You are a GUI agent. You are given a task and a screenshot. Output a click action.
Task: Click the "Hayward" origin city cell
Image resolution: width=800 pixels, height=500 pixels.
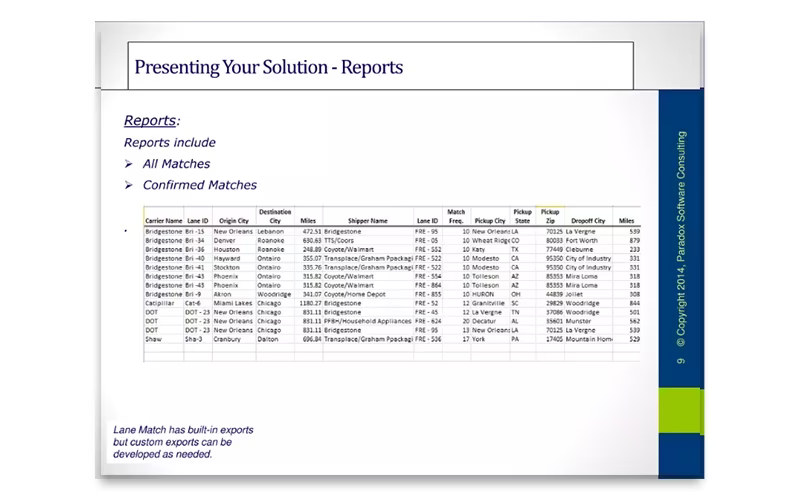point(227,259)
